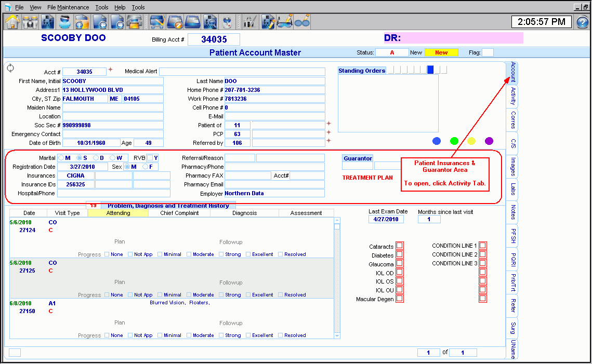Click the Guarantor label button
Viewport: 592px width, 364px height.
tap(358, 158)
